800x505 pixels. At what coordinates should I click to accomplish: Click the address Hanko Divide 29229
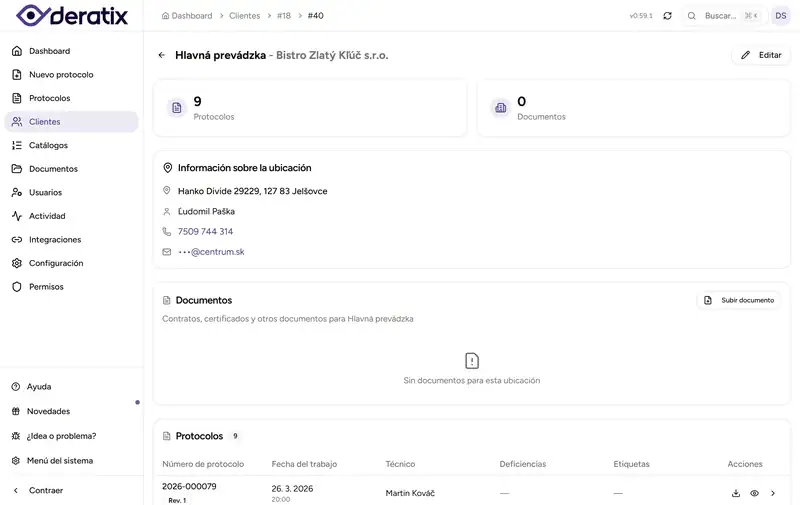pos(253,191)
